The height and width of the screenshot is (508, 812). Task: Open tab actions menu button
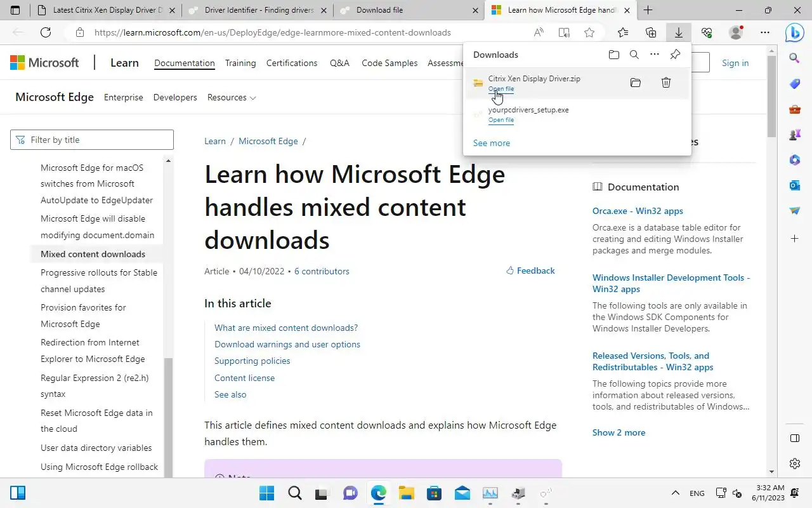point(15,10)
